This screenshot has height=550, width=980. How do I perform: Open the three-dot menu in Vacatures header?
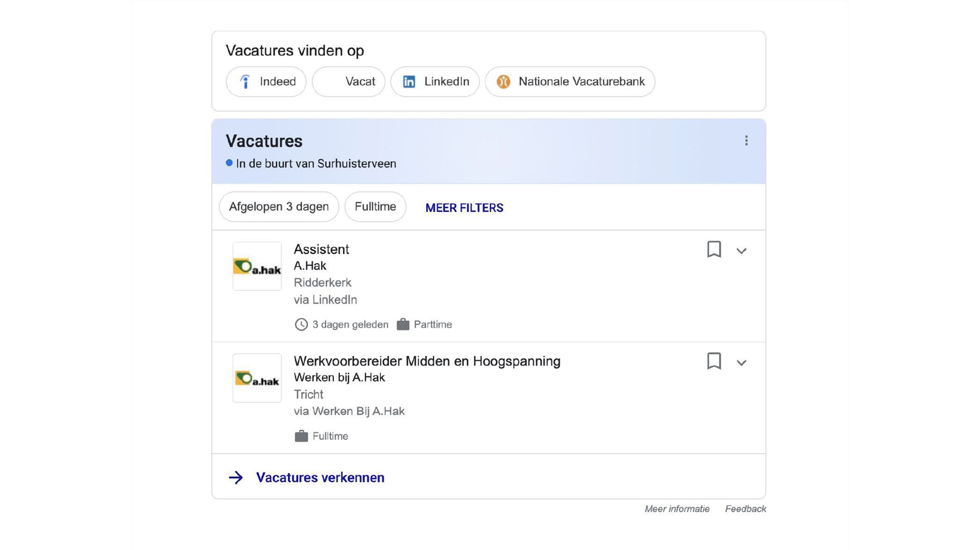tap(746, 141)
